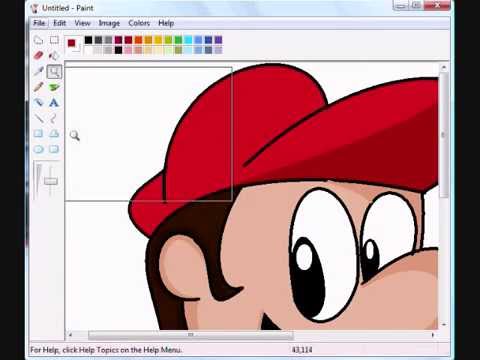Pick the olive green swatch
The height and width of the screenshot is (360, 480).
click(x=178, y=50)
